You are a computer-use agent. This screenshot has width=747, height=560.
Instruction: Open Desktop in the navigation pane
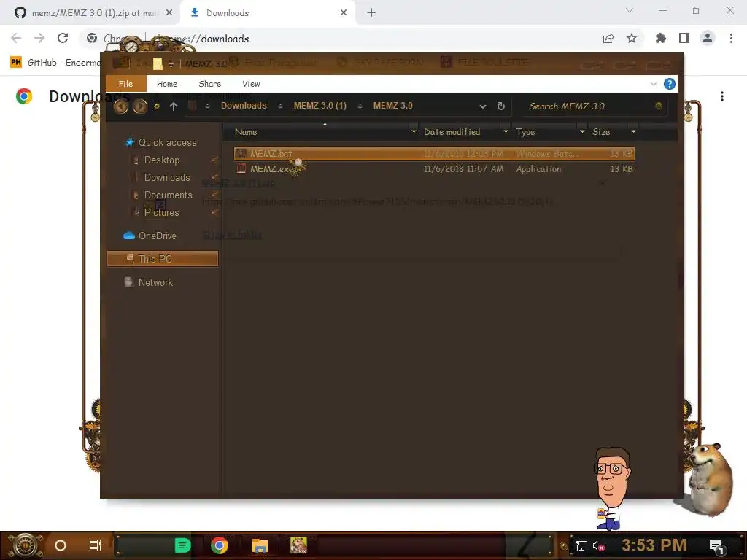[162, 160]
